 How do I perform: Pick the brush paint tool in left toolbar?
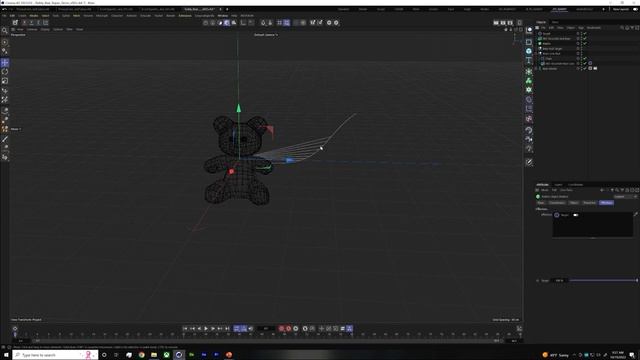[x=5, y=139]
